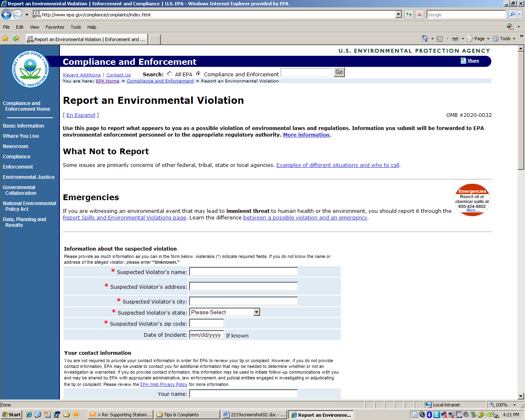Viewport: 525px width, 420px height.
Task: Open the Page menu dropdown
Action: [x=478, y=39]
